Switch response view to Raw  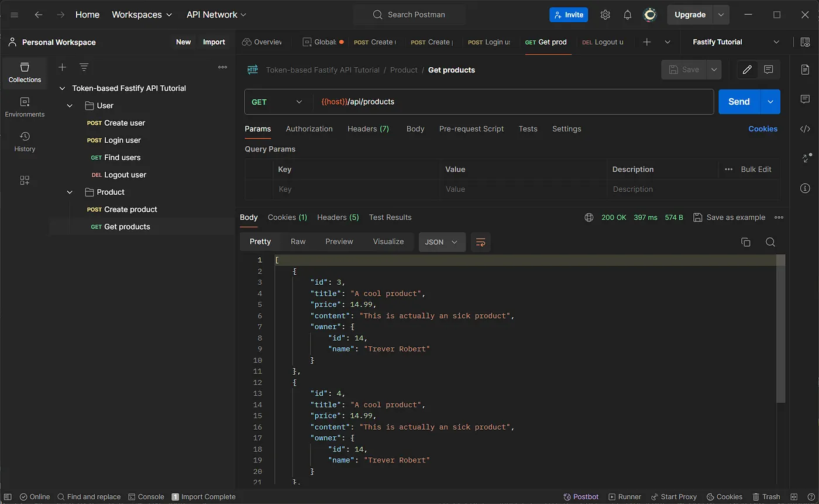click(x=298, y=241)
